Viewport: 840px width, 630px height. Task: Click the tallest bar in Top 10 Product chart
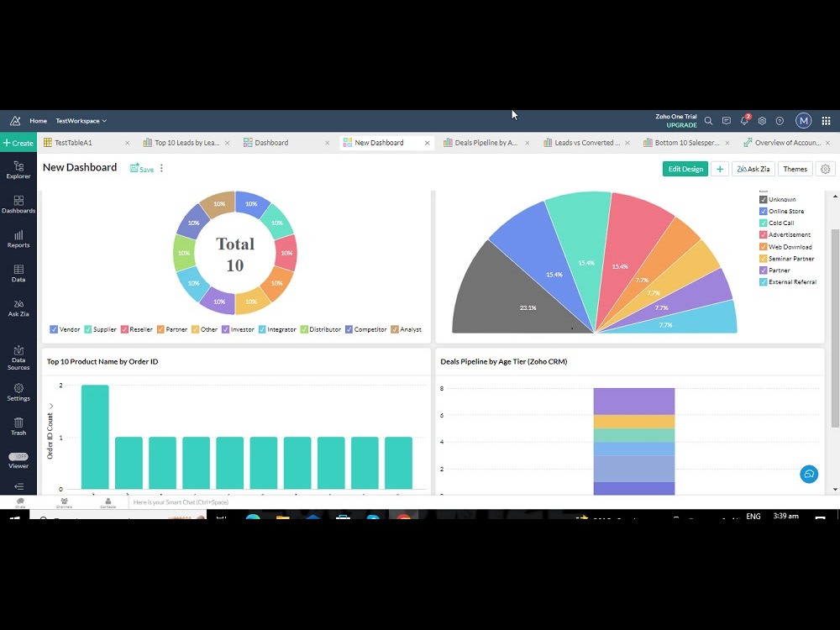pos(95,437)
